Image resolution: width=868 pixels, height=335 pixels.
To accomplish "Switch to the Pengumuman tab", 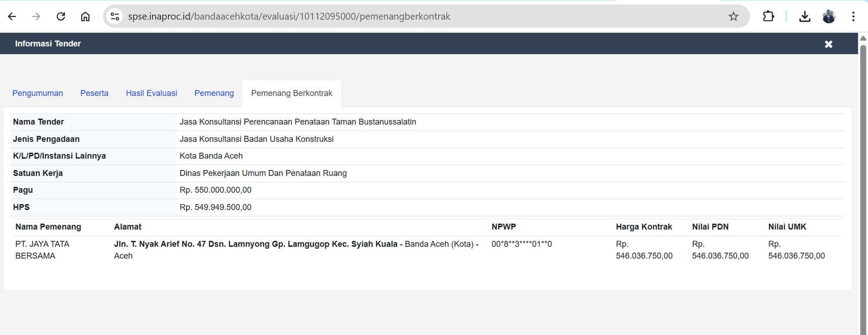I will 37,93.
